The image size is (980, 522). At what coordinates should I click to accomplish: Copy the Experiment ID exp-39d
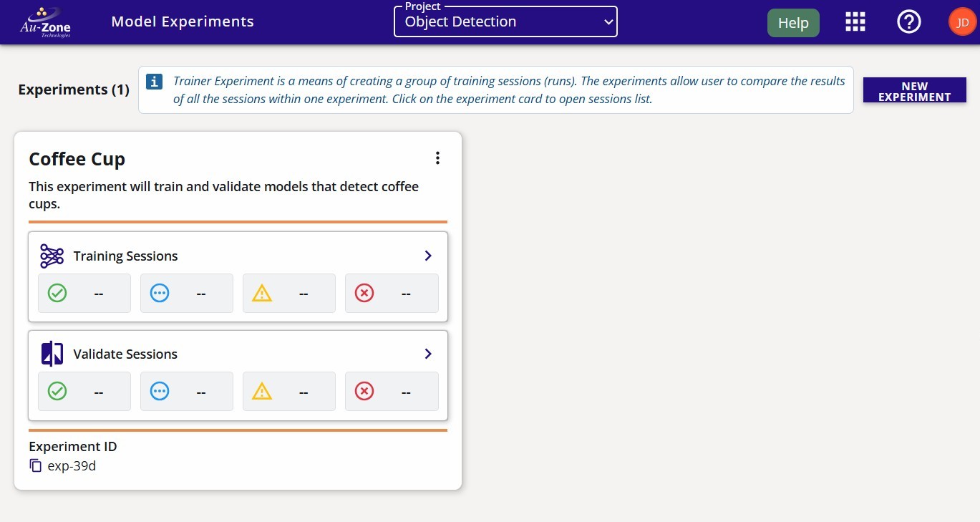[36, 466]
